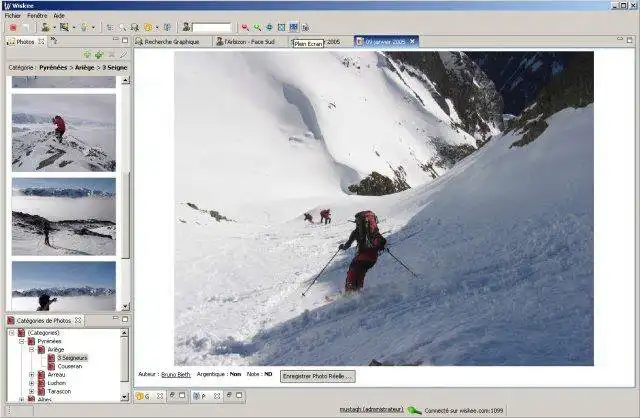
Task: Click the graphic search binoculars toolbar icon
Action: [x=135, y=27]
